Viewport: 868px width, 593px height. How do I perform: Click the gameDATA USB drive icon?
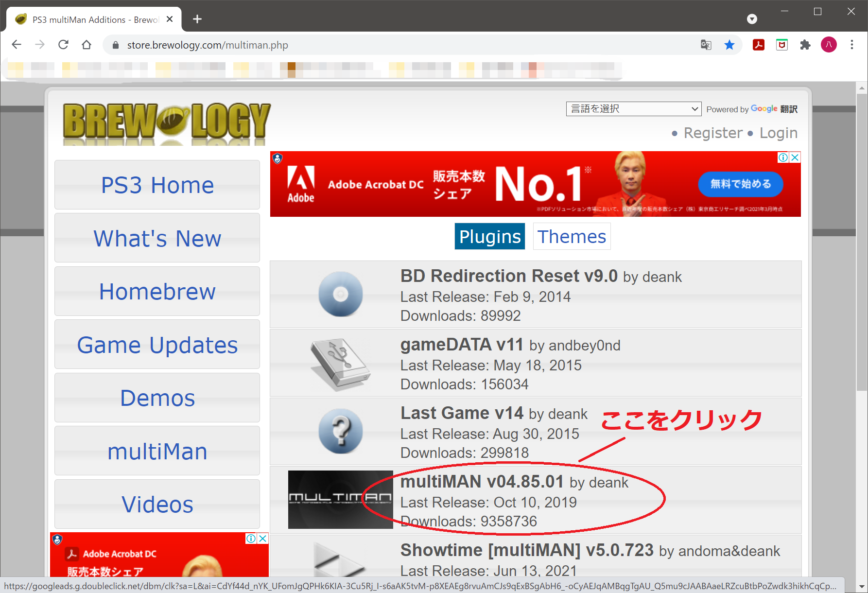[x=340, y=365]
